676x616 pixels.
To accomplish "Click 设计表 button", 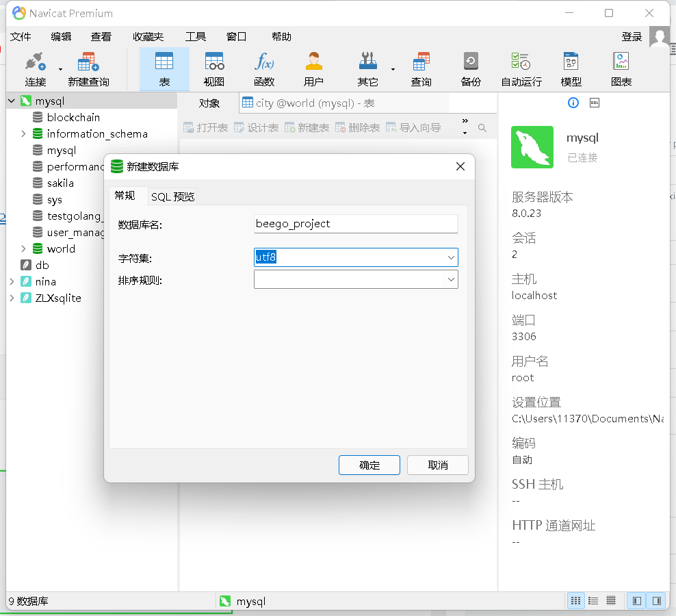I will point(256,128).
